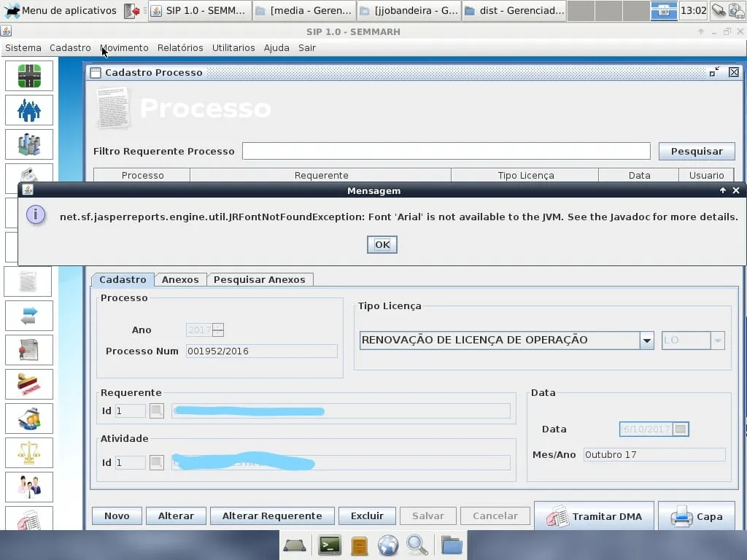
Task: Switch to the Pesquisar Anexos tab
Action: point(259,279)
